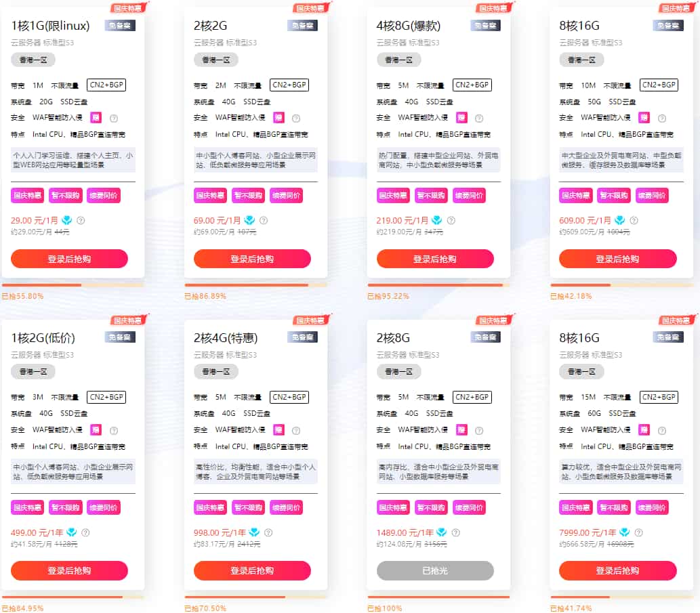Click the teal icon beside 219.00 元/1月 price

[x=436, y=220]
